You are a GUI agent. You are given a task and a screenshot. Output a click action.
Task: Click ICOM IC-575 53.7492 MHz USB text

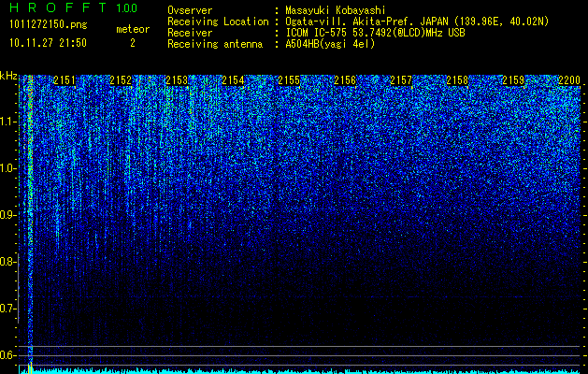pyautogui.click(x=375, y=33)
